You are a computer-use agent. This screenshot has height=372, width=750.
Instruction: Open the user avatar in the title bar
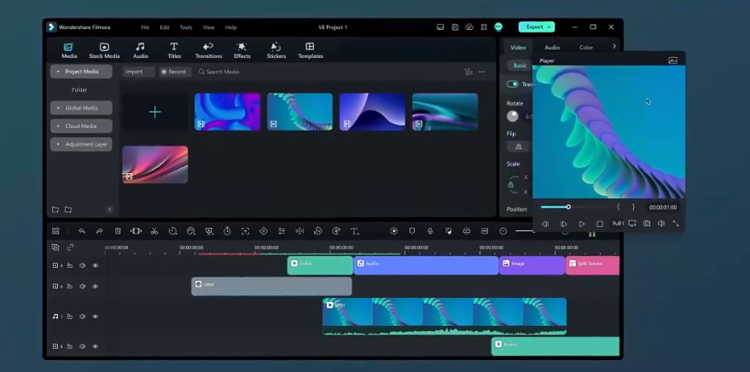[x=498, y=27]
